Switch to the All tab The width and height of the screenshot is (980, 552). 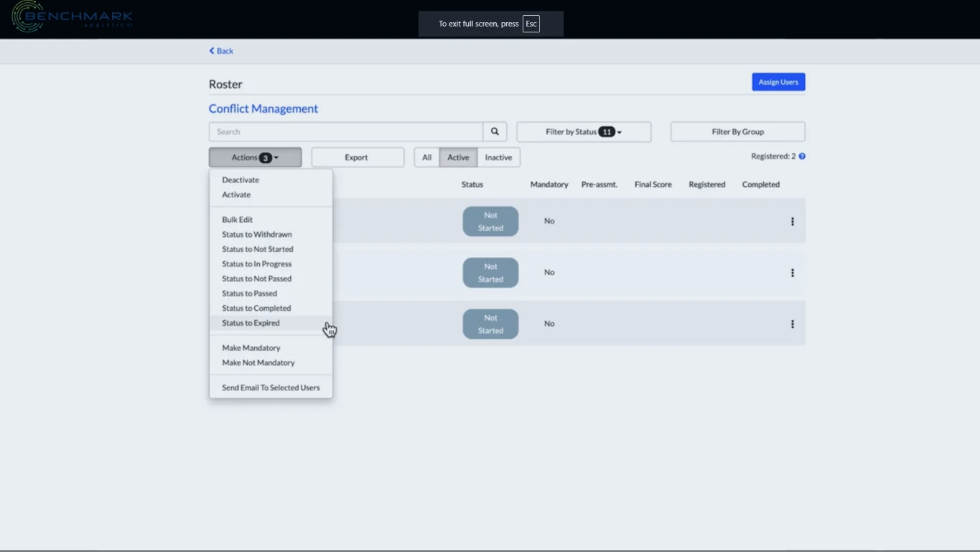[426, 157]
